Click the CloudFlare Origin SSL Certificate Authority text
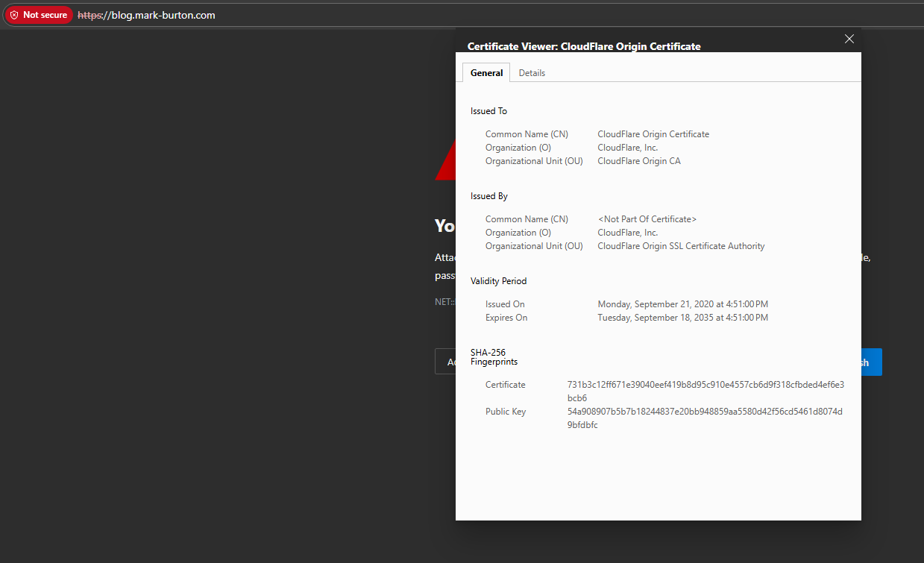This screenshot has width=924, height=563. pos(681,245)
